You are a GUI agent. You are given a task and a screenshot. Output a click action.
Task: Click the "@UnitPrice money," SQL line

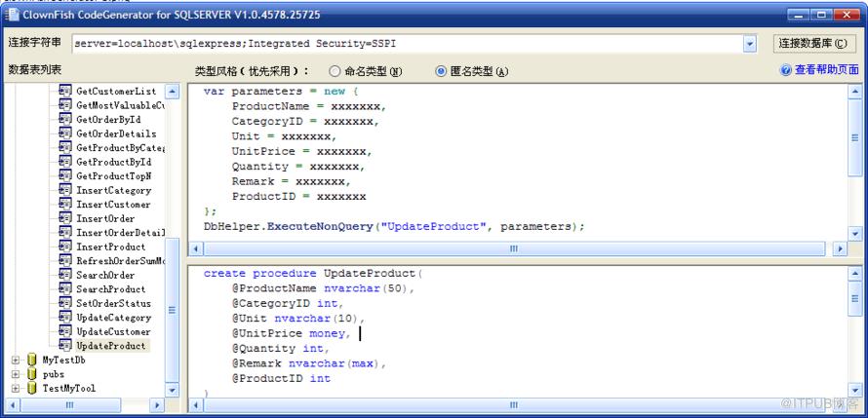[292, 333]
